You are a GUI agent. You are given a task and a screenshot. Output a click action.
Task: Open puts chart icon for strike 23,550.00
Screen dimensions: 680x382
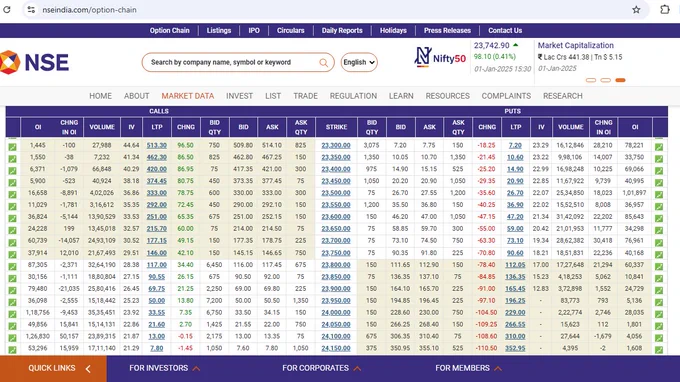click(659, 206)
